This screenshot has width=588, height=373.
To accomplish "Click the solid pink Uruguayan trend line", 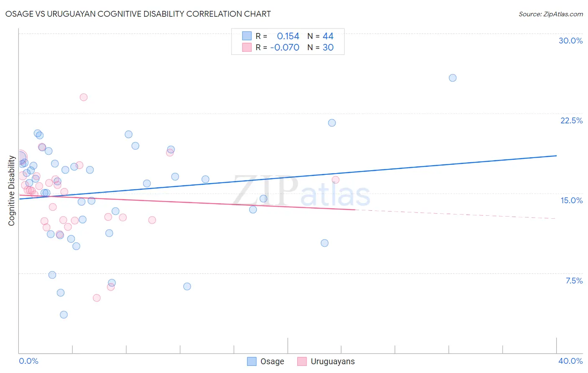I will tap(187, 202).
